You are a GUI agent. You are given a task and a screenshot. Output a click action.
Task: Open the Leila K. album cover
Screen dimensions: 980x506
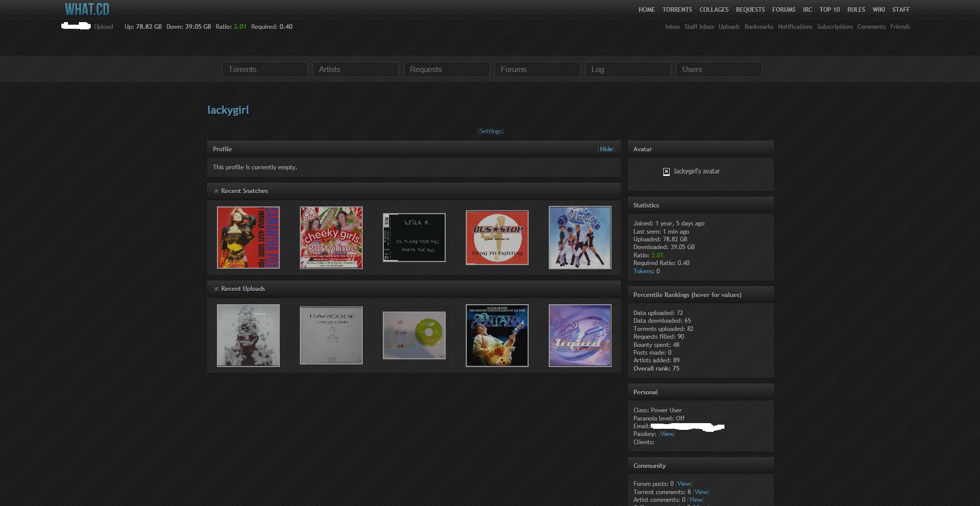(x=414, y=238)
